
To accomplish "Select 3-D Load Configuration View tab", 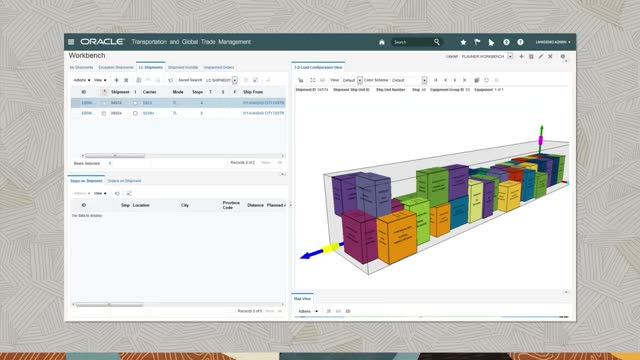I will tap(318, 67).
